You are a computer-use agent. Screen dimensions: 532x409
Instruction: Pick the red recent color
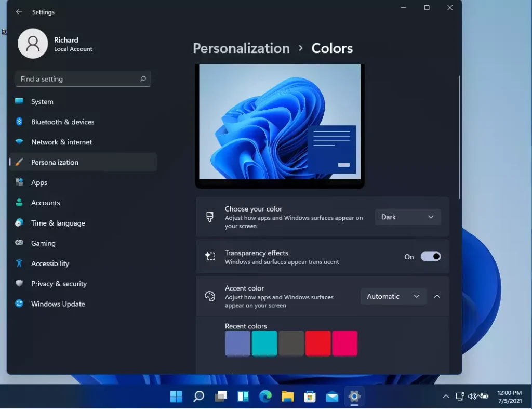click(318, 343)
